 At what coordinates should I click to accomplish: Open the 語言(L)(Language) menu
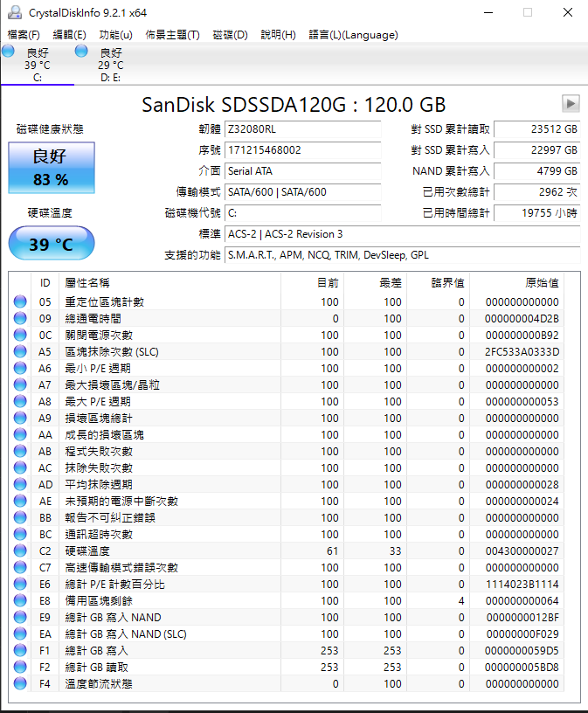[353, 35]
